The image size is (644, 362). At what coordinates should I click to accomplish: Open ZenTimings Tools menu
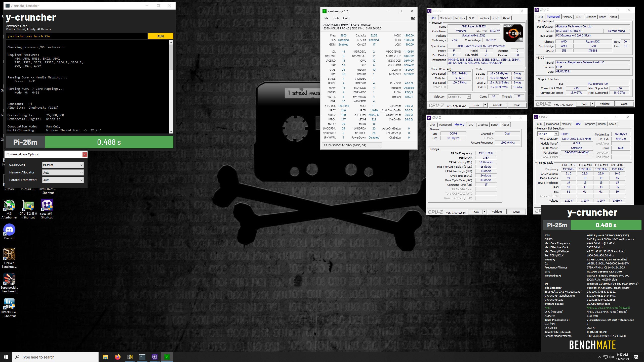[336, 18]
